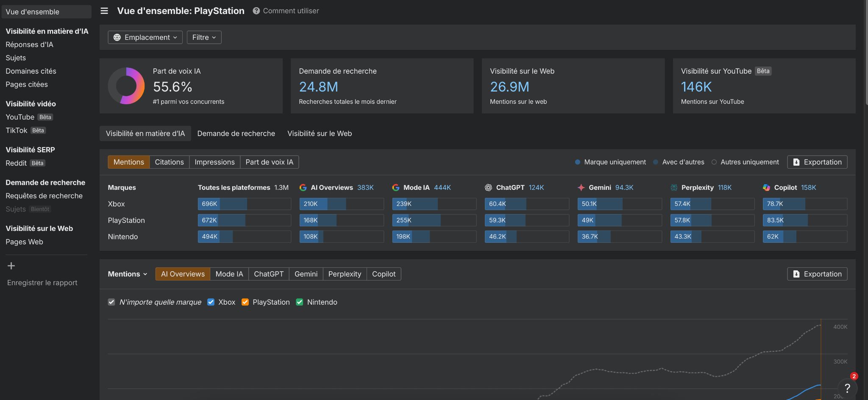This screenshot has height=400, width=868.
Task: Toggle the PlayStation brand checkbox
Action: [245, 302]
